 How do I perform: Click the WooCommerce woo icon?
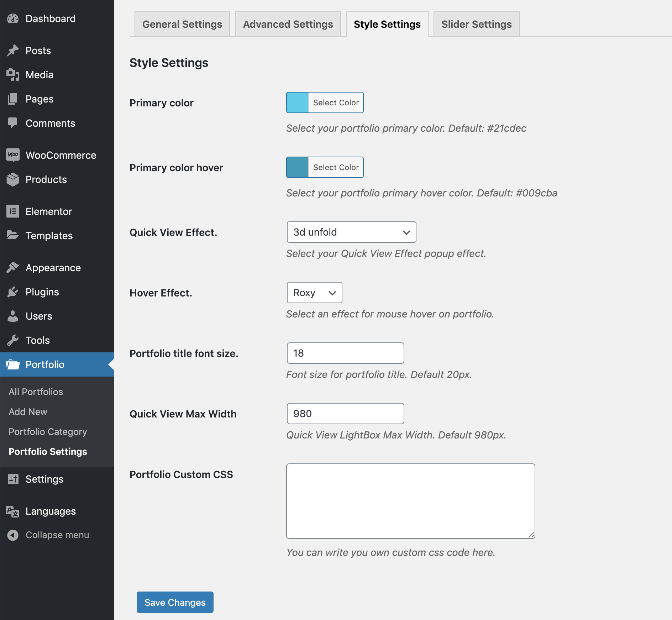pos(13,155)
